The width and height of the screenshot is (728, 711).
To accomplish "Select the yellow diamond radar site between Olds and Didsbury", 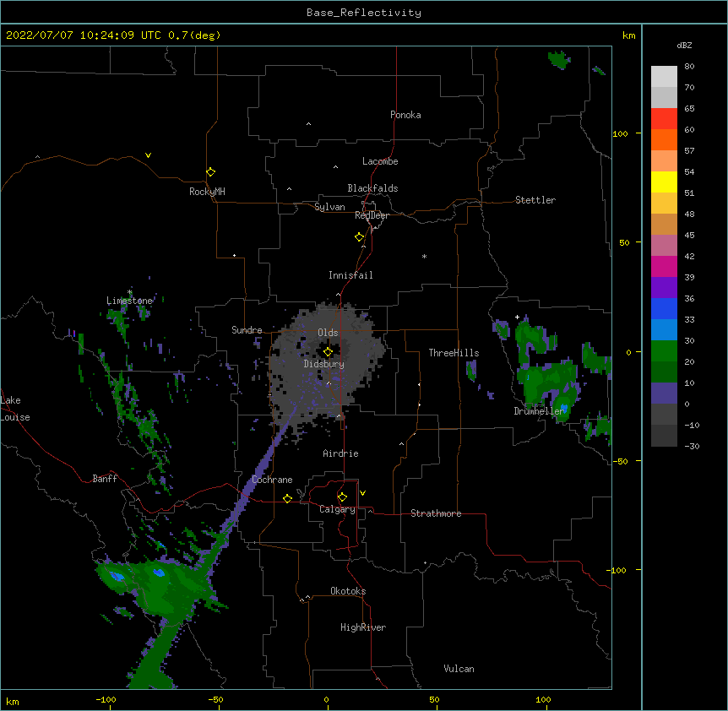I will pos(328,352).
